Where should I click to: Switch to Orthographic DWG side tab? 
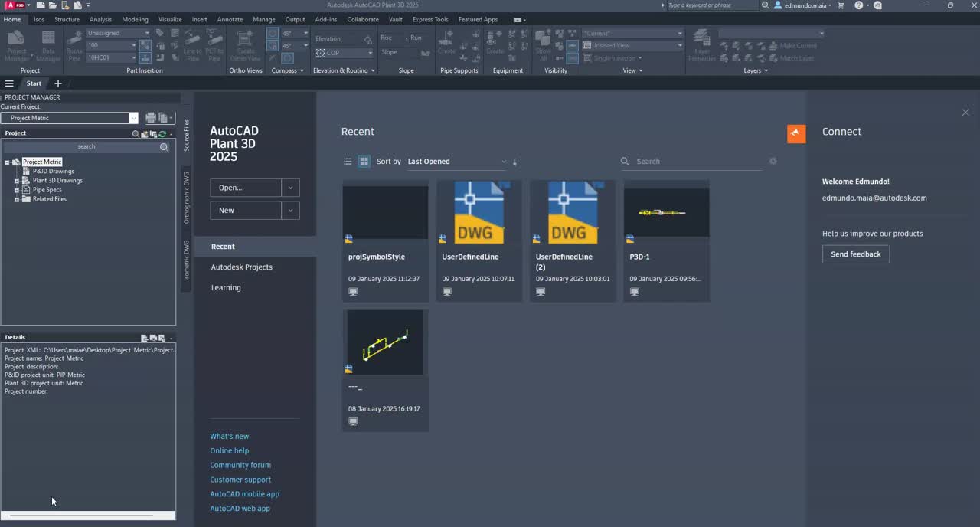tap(186, 198)
